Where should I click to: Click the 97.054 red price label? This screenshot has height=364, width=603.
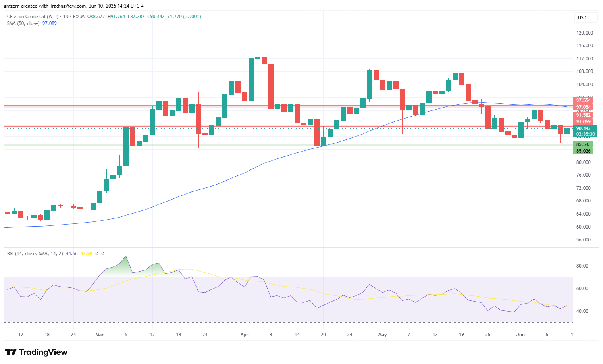584,107
